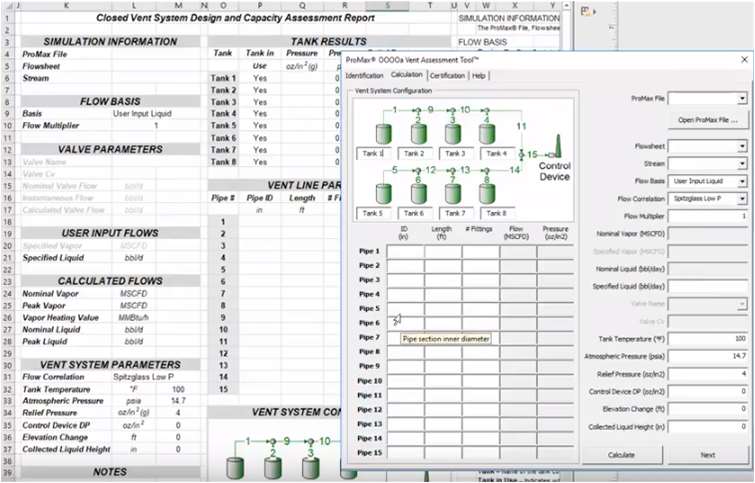The image size is (755, 483).
Task: Close the OOOOa Vent Assessment Tool dialog
Action: (744, 60)
